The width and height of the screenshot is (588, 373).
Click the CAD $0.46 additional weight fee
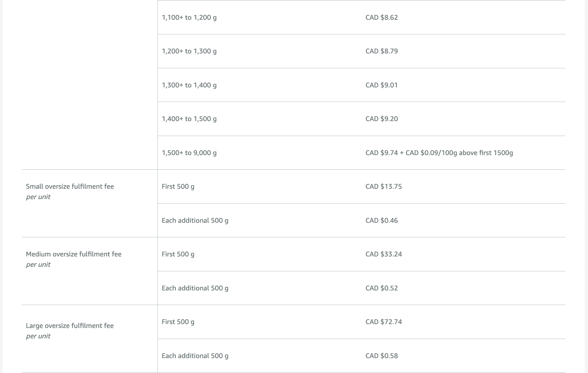[382, 220]
